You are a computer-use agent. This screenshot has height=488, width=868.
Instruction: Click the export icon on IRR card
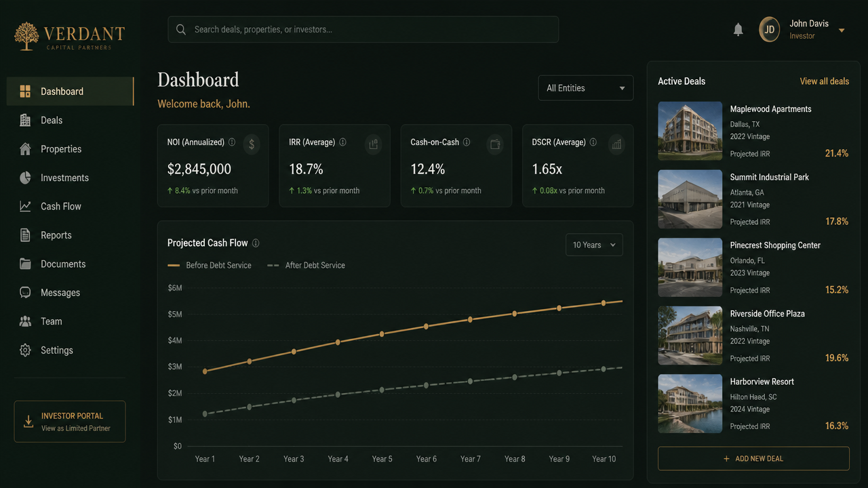(x=373, y=144)
